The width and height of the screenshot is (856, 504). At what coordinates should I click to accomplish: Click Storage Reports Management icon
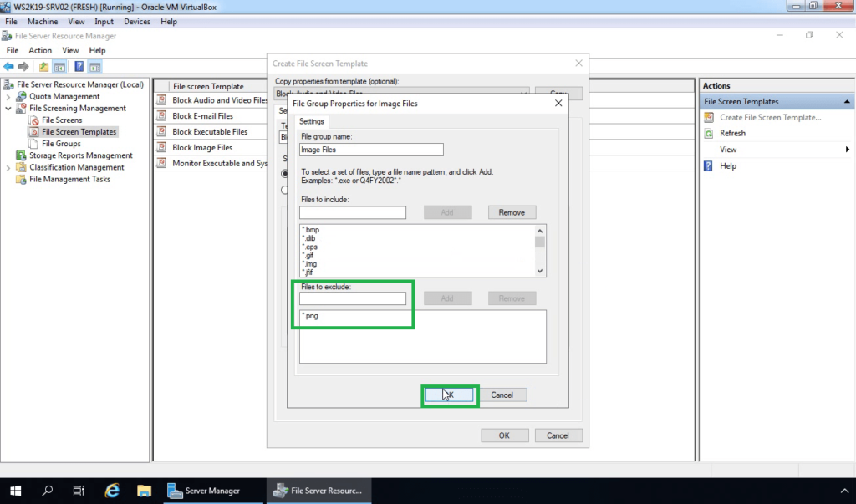[21, 155]
